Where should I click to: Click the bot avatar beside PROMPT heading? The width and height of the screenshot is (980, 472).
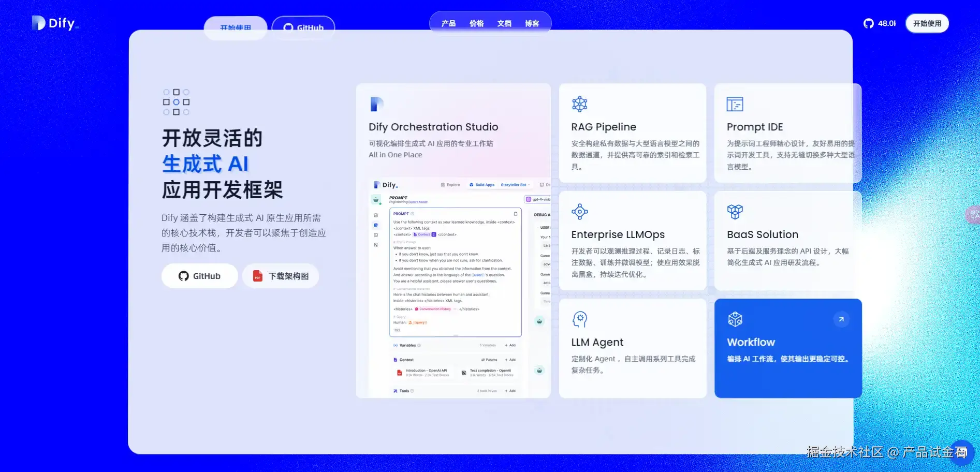coord(376,199)
